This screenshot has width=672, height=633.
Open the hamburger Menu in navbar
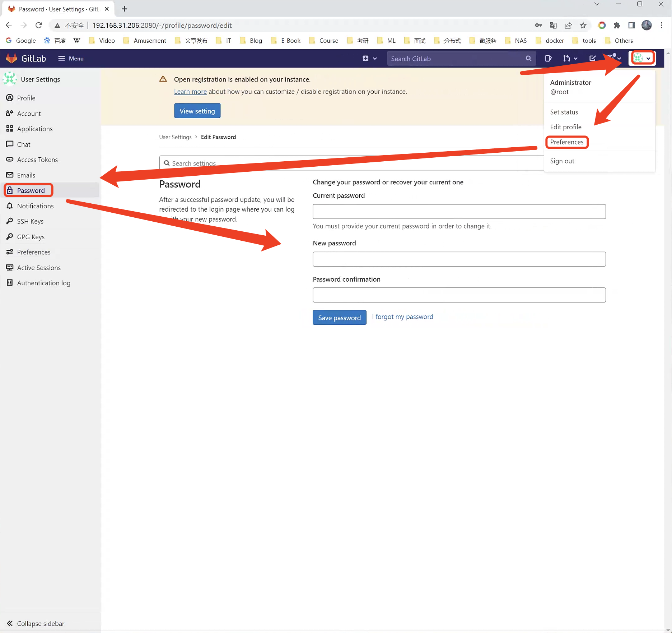pyautogui.click(x=71, y=59)
